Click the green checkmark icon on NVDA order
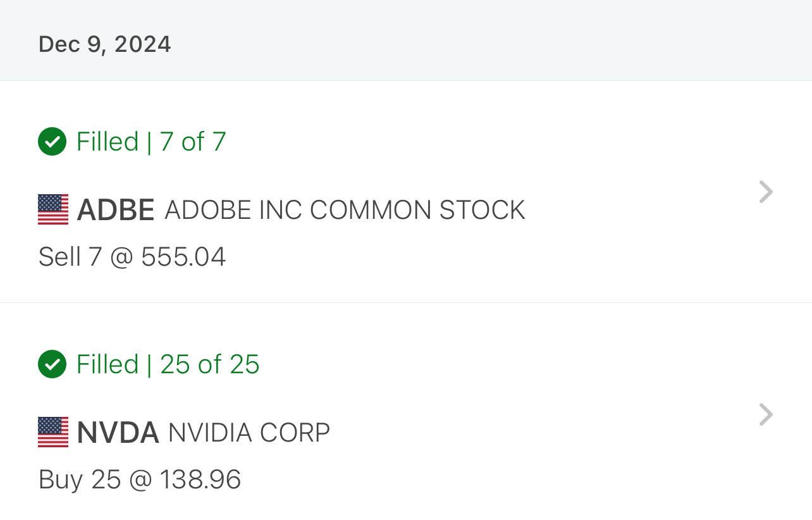Image resolution: width=812 pixels, height=520 pixels. [x=52, y=364]
